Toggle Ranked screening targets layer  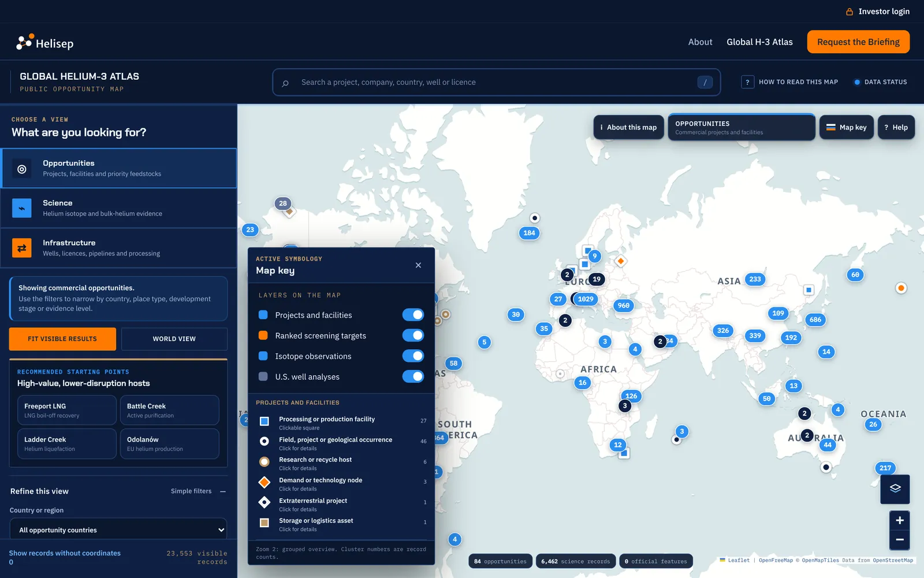[x=413, y=335]
